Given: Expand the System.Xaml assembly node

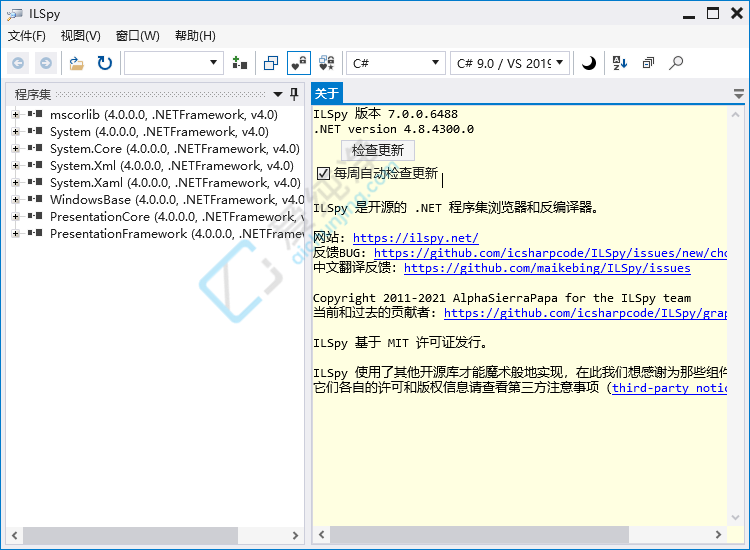Looking at the screenshot, I should coord(16,183).
